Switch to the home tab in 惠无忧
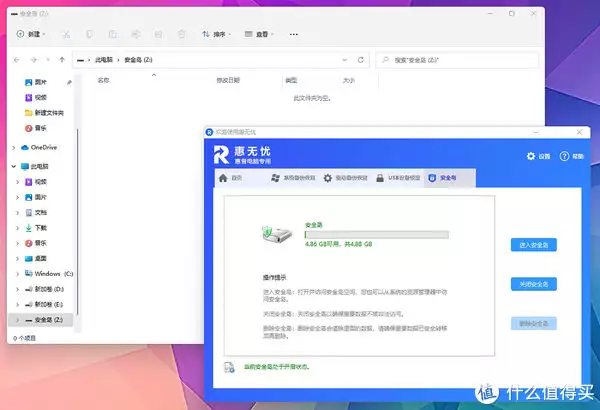Screen dimensions: 600x410 [x=230, y=178]
